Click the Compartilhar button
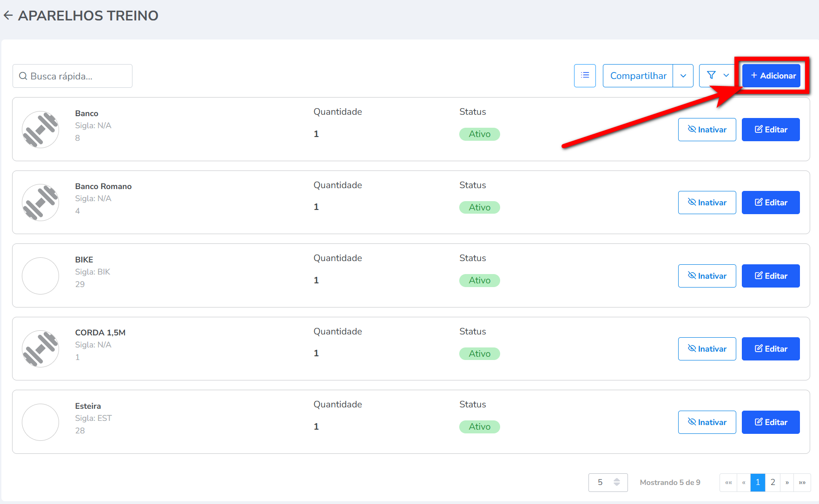Viewport: 819px width, 504px height. (x=638, y=76)
